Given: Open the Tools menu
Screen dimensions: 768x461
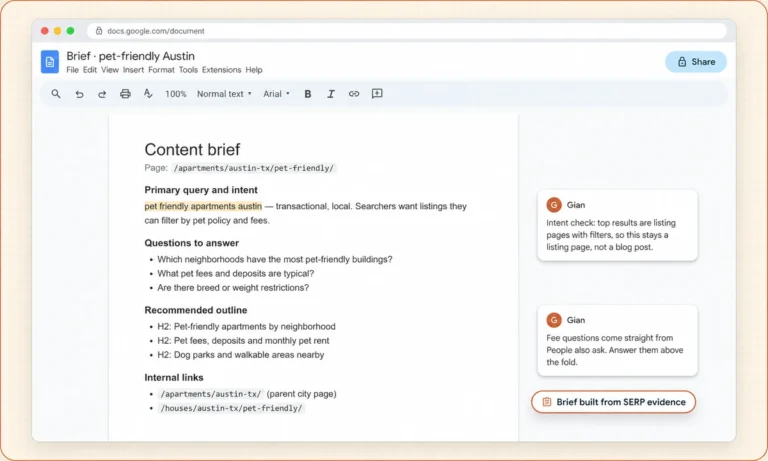Looking at the screenshot, I should tap(188, 70).
